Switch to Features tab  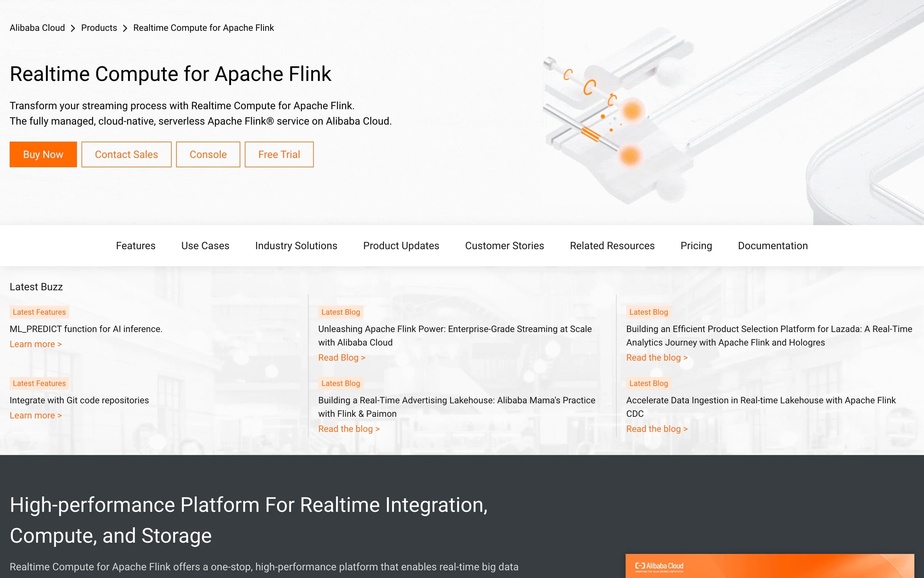135,246
